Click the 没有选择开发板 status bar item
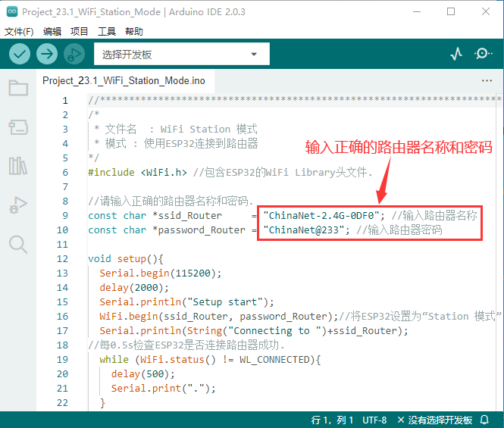Viewport: 504px width, 428px height. (435, 420)
